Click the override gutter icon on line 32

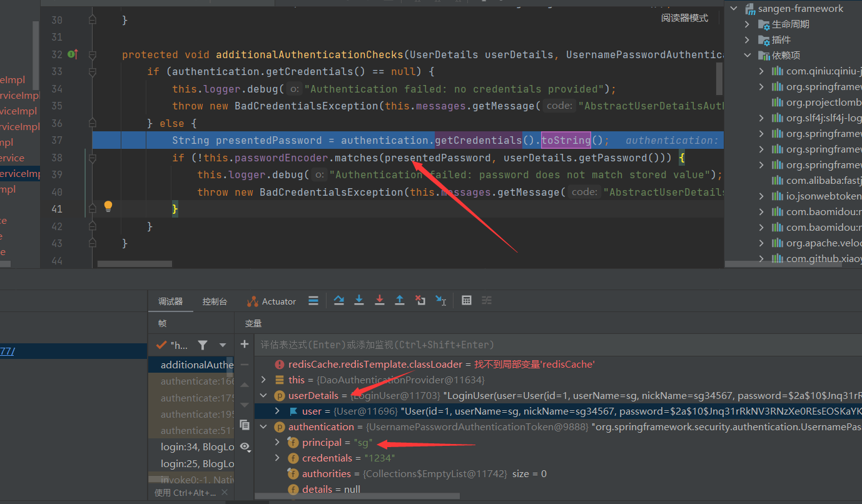coord(73,54)
